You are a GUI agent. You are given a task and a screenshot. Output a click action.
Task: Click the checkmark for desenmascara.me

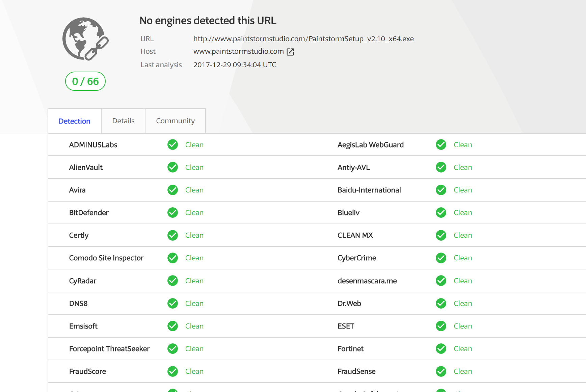441,281
